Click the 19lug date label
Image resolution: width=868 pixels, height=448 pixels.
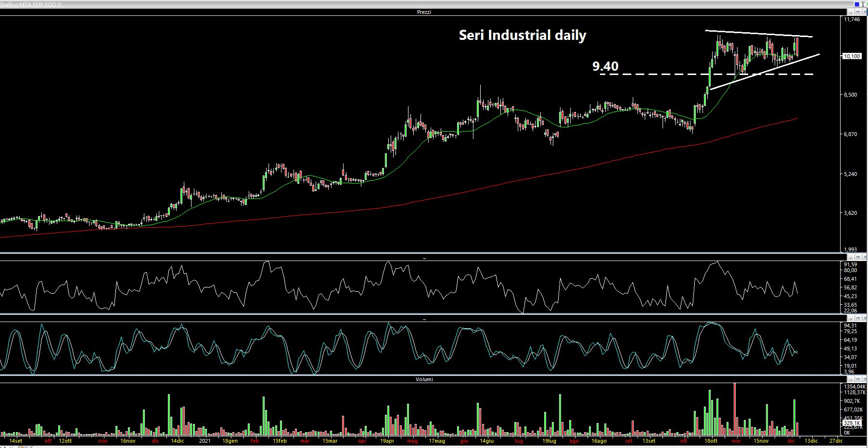tap(549, 441)
